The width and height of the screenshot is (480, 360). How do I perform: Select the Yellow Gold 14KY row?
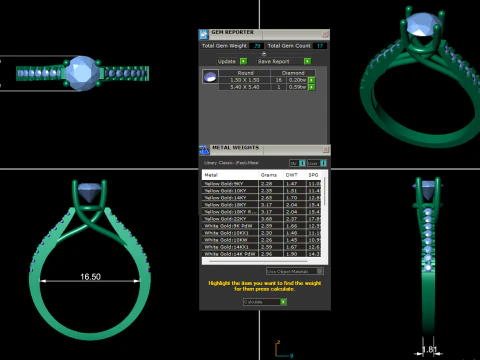pyautogui.click(x=261, y=198)
